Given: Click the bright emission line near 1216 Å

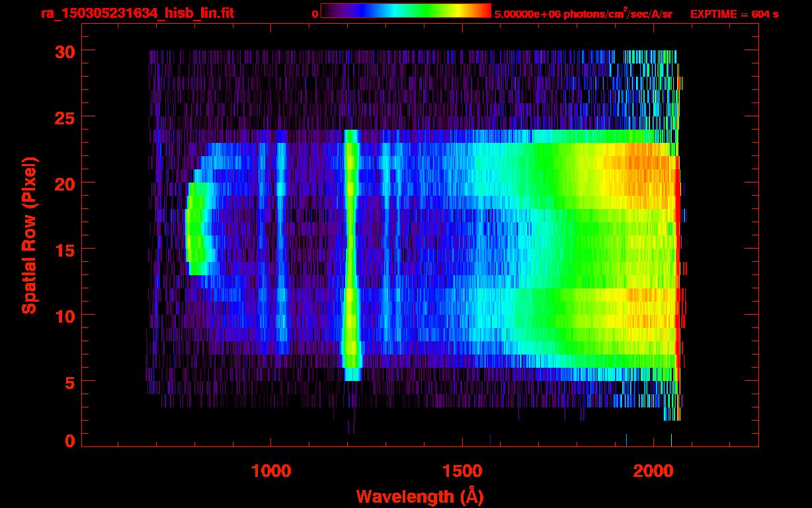Looking at the screenshot, I should tap(351, 255).
